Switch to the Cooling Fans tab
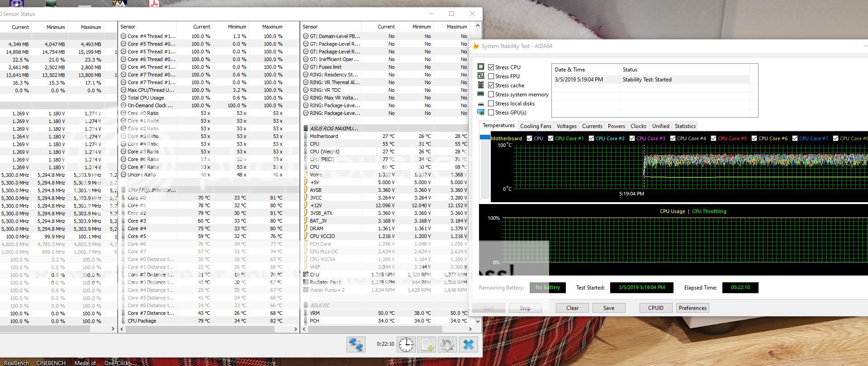The height and width of the screenshot is (366, 868). [x=536, y=126]
